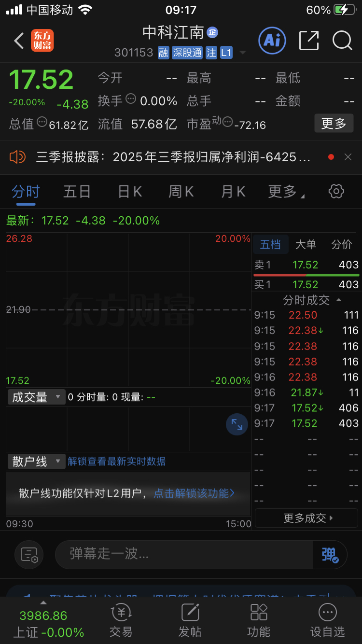Tap the 买1 quote row
Image resolution: width=362 pixels, height=644 pixels.
[306, 284]
